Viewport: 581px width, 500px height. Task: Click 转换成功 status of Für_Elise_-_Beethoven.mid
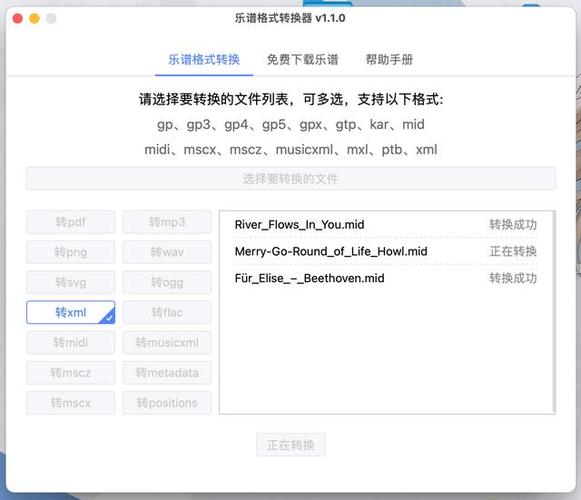coord(513,278)
